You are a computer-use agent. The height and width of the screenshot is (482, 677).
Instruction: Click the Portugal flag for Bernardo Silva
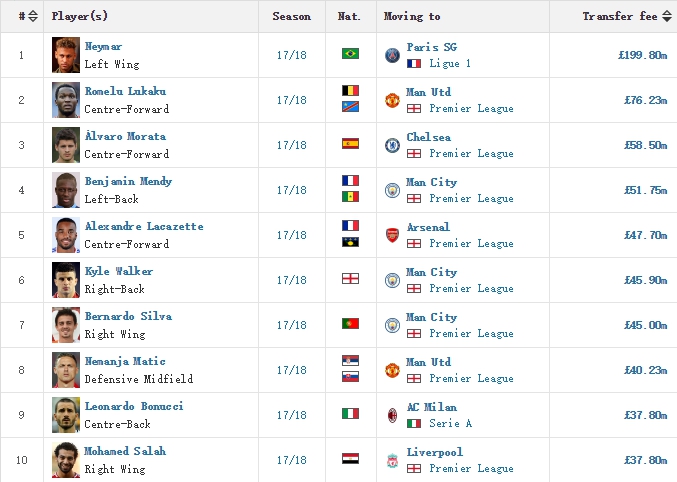pos(350,324)
